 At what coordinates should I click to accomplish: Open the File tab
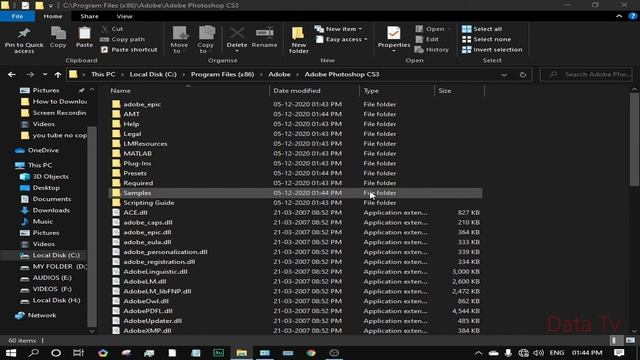(x=18, y=16)
